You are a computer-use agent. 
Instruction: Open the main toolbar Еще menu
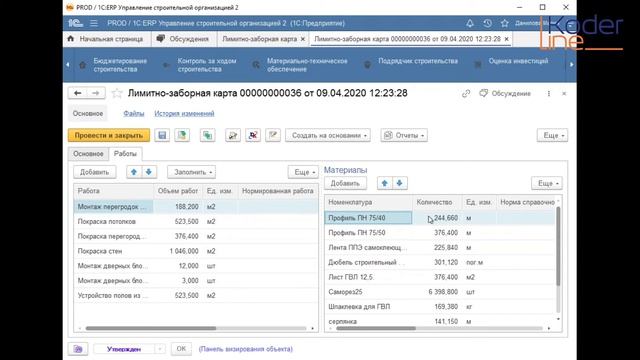(552, 135)
